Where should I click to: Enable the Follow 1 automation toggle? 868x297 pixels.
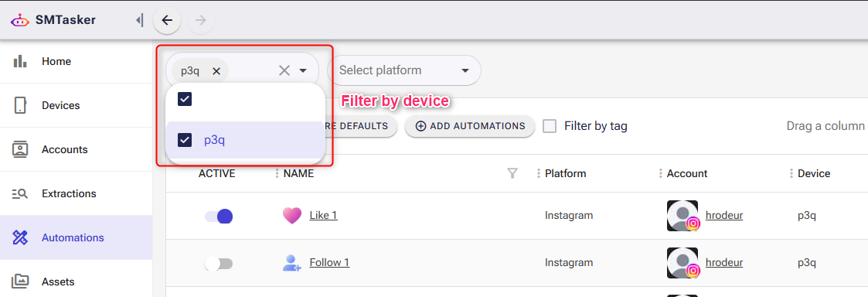coord(219,264)
